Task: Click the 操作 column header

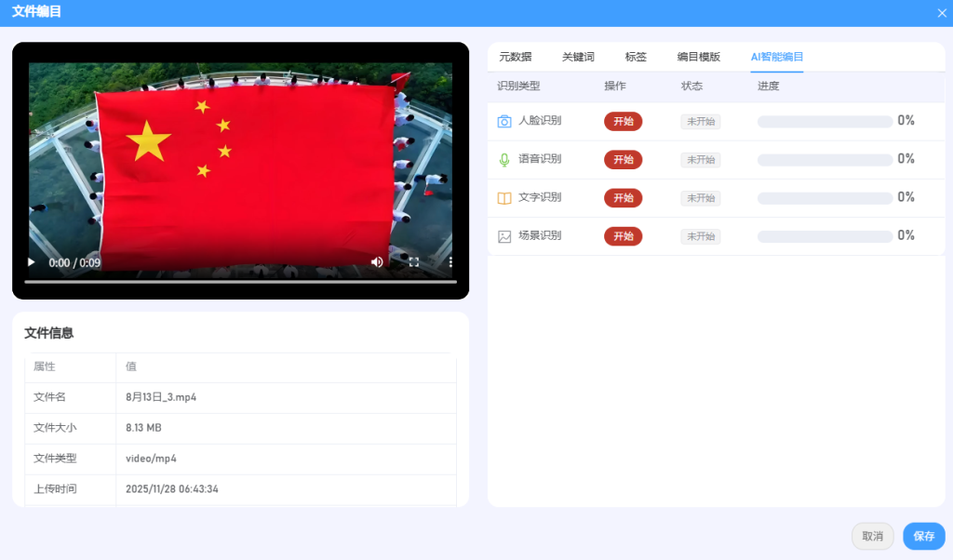Action: pyautogui.click(x=615, y=87)
